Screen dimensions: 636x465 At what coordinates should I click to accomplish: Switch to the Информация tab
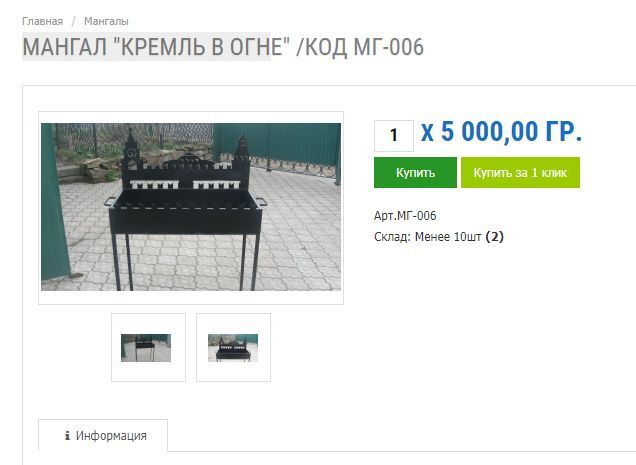[x=103, y=435]
